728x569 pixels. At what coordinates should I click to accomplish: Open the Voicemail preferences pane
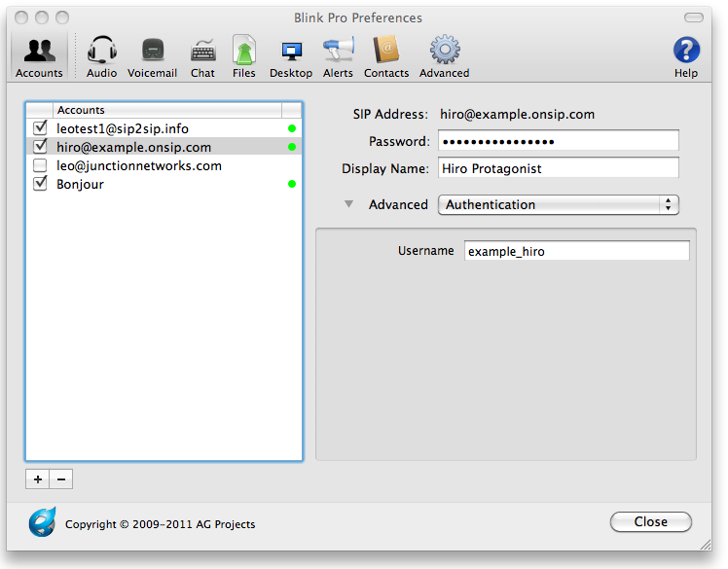pos(152,56)
